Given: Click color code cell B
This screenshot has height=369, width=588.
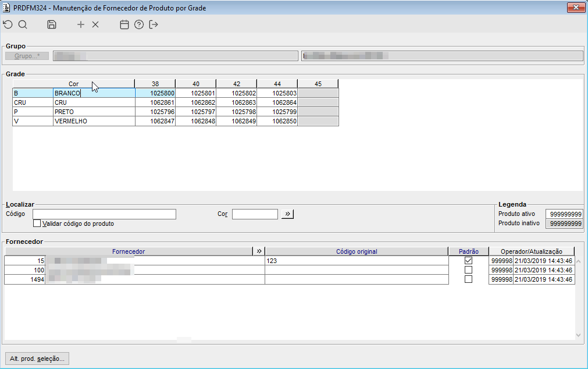Looking at the screenshot, I should pos(33,93).
